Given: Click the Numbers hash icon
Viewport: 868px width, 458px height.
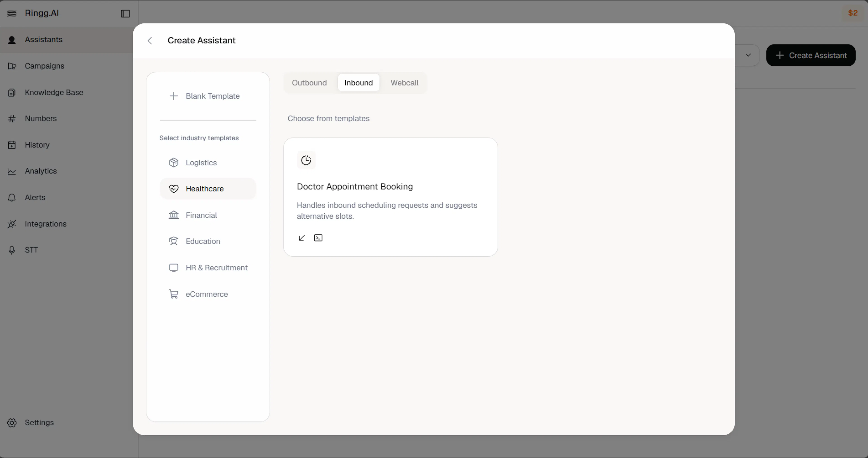Looking at the screenshot, I should [12, 119].
